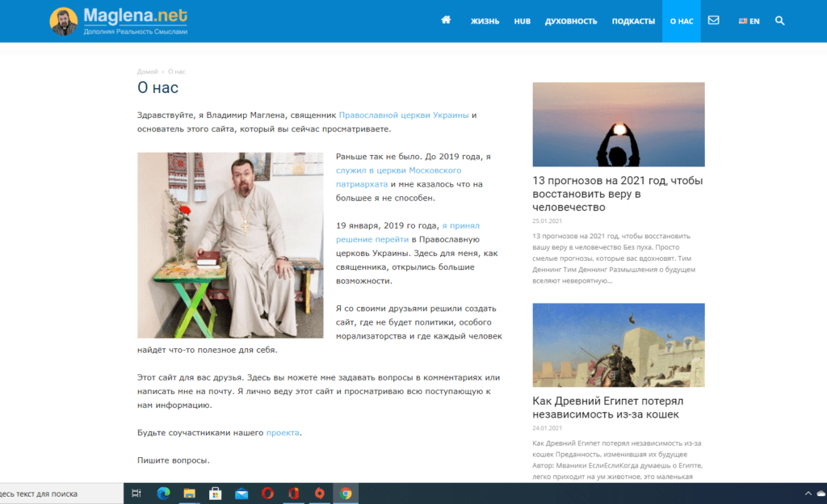Image resolution: width=827 pixels, height=504 pixels.
Task: Open the site search magnifier icon
Action: click(779, 20)
